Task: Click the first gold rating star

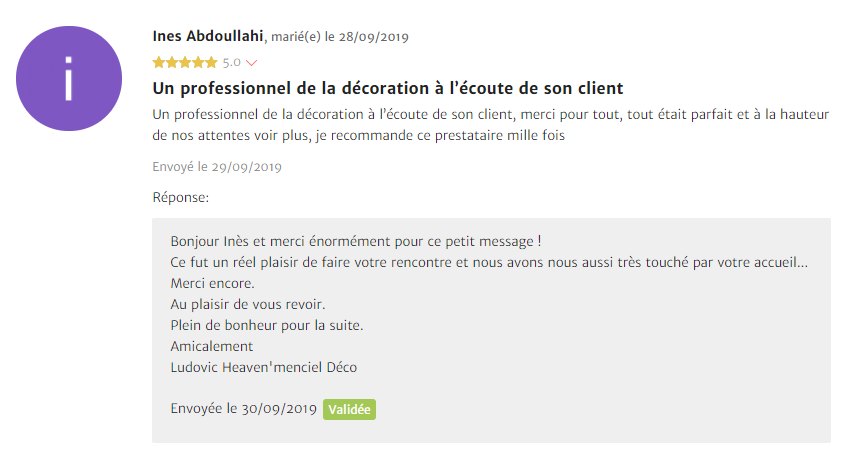Action: coord(158,63)
